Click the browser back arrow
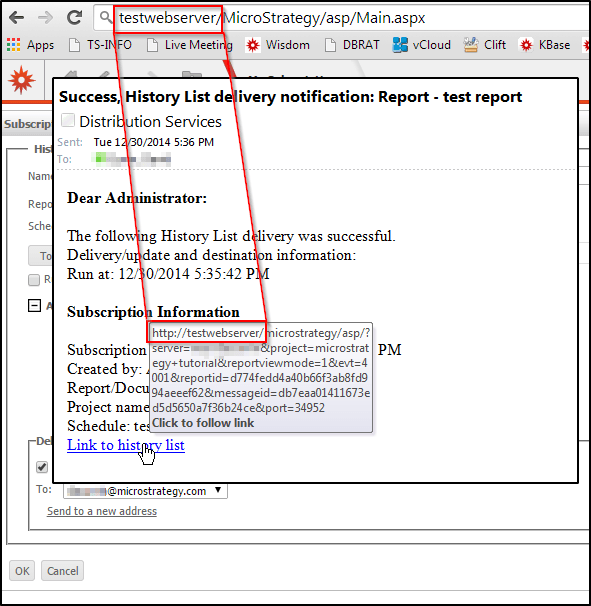Screen dimensions: 591x606 point(17,18)
